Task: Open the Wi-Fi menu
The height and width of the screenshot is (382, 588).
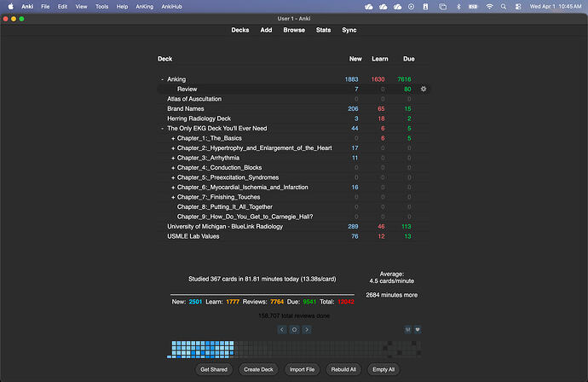Action: pos(489,6)
